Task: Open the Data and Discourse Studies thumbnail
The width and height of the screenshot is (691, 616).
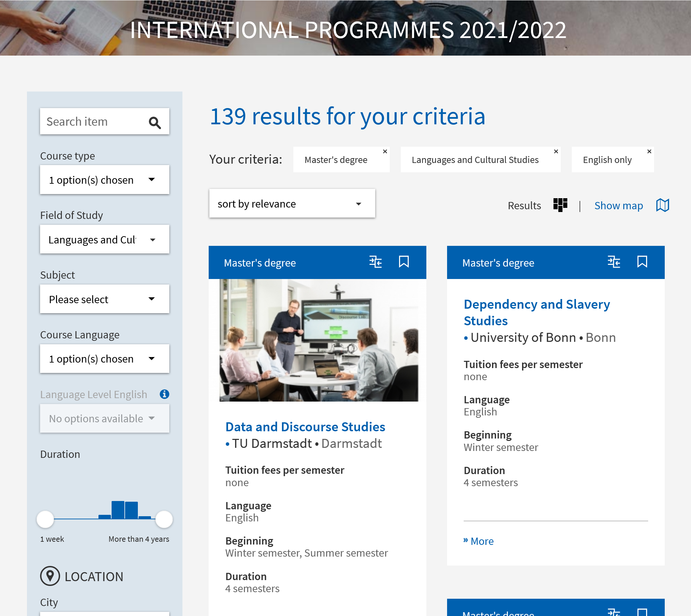Action: coord(319,340)
